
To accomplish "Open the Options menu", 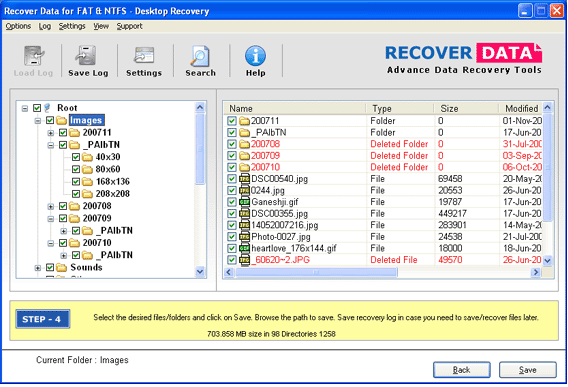I will [x=18, y=26].
